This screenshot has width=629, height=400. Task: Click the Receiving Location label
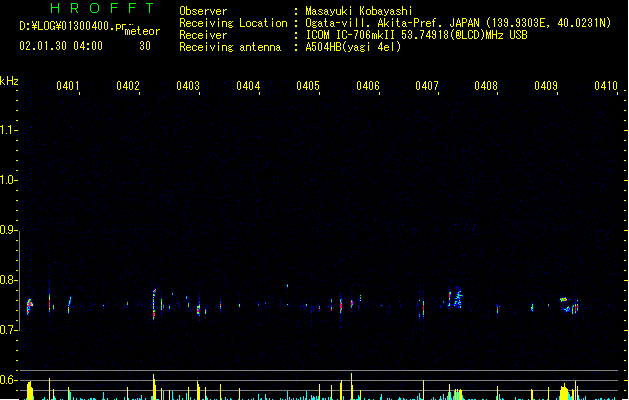point(233,23)
